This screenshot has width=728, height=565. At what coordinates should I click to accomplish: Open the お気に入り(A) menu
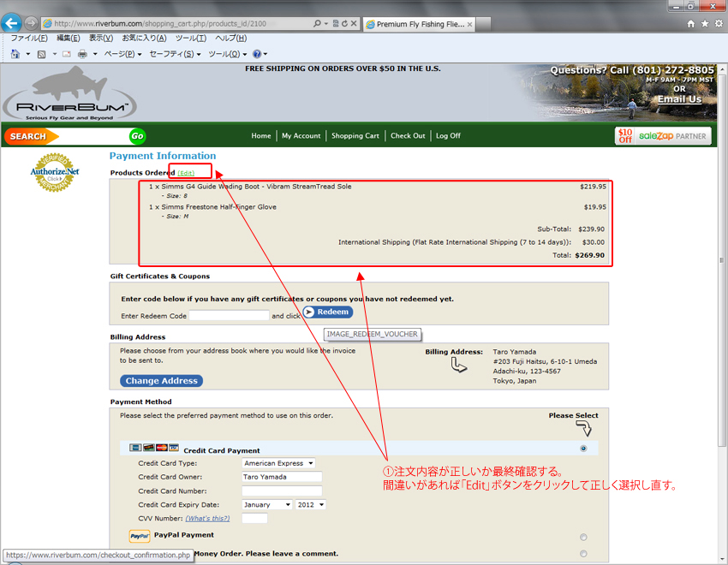tap(144, 38)
